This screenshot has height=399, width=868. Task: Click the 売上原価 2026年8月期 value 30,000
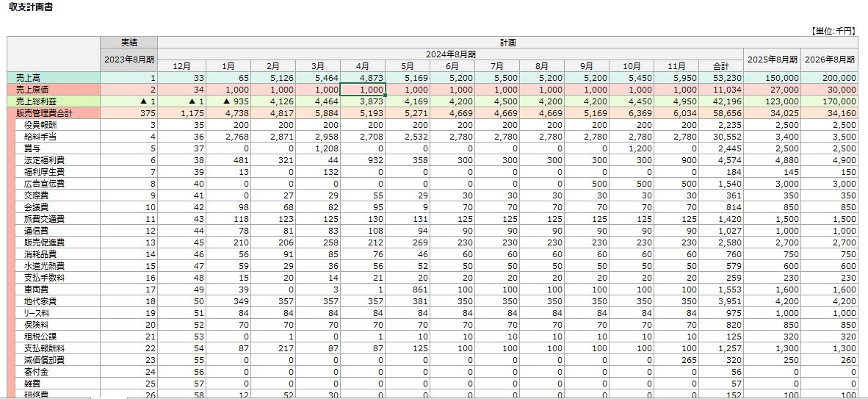(829, 90)
